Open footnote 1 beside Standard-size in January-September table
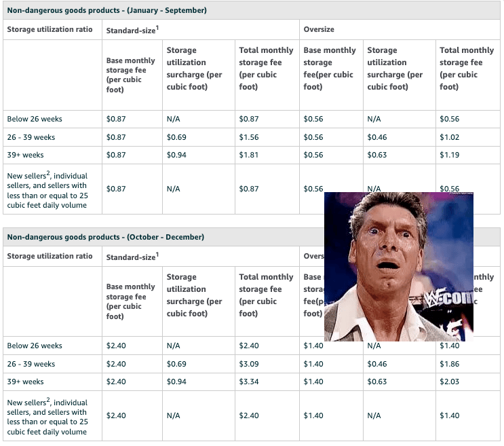The height and width of the screenshot is (446, 504). (x=156, y=26)
